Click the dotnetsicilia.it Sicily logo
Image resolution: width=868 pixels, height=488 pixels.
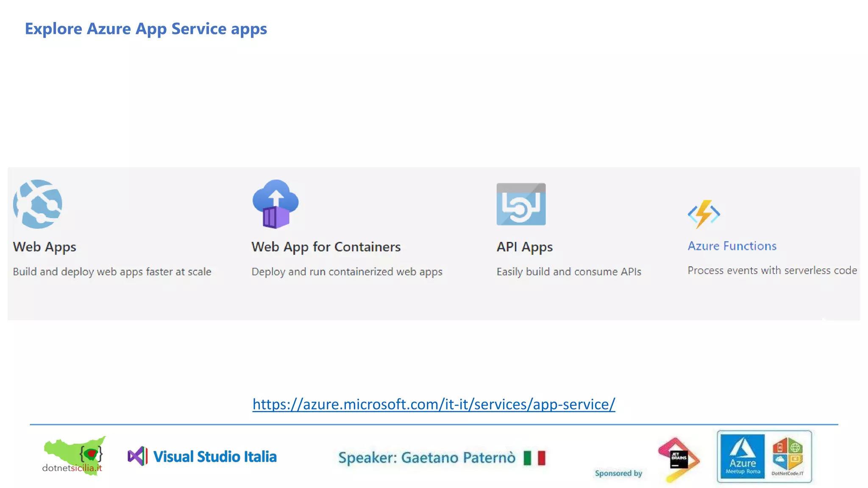pos(74,455)
